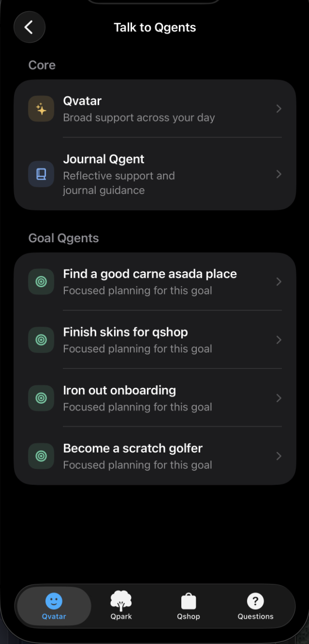This screenshot has height=644, width=309.
Task: Click the Journal Qgent book icon
Action: click(41, 174)
